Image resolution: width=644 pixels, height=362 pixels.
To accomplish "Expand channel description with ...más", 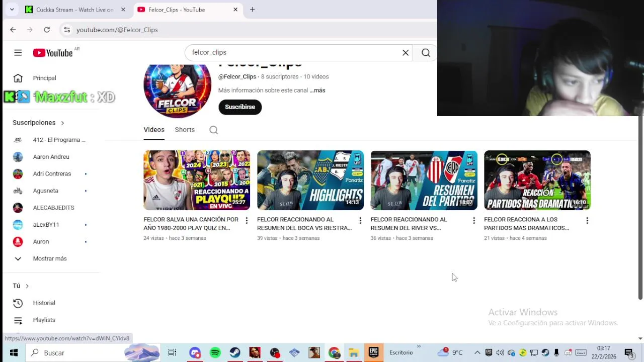I will click(317, 90).
